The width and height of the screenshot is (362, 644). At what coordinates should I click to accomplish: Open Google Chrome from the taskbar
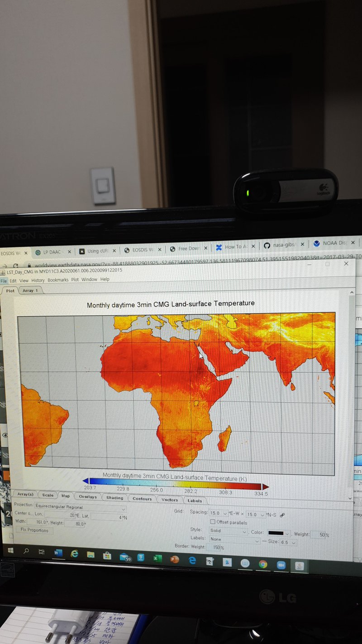263,564
